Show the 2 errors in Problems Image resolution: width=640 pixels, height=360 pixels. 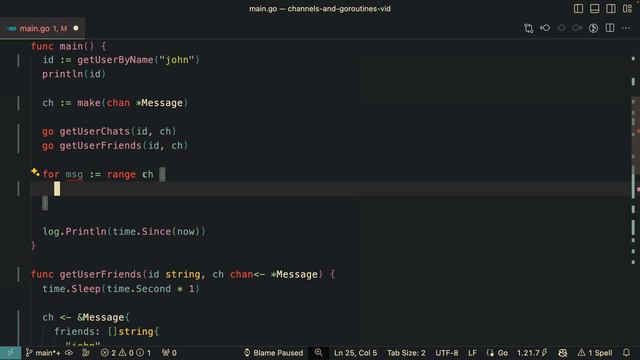pos(108,353)
